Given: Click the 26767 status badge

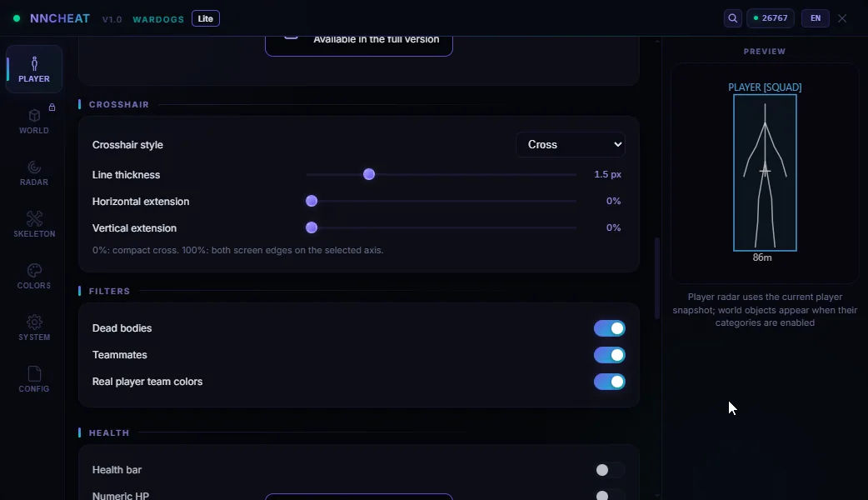Looking at the screenshot, I should [x=771, y=18].
